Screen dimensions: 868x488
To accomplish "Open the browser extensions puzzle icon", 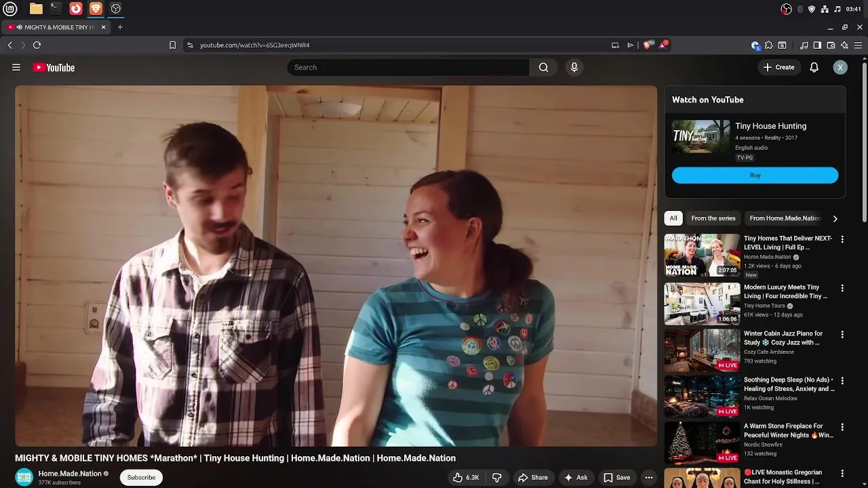I will tap(768, 45).
